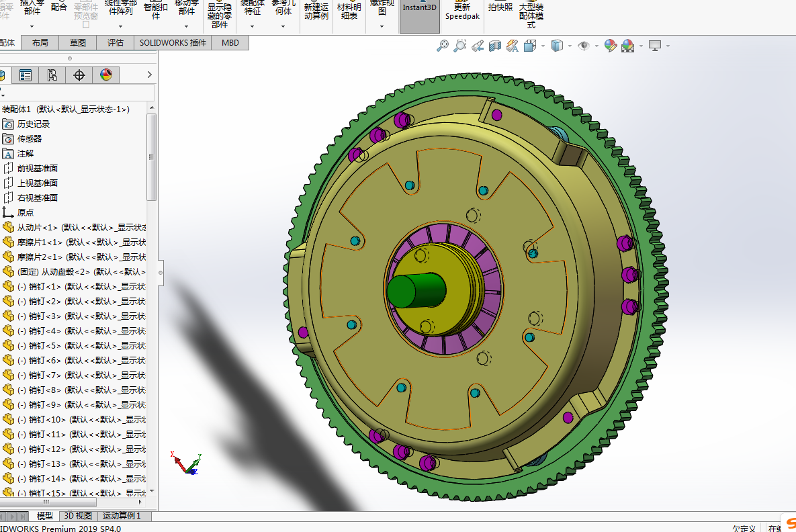
Task: Switch to the 评估 tab
Action: tap(116, 42)
